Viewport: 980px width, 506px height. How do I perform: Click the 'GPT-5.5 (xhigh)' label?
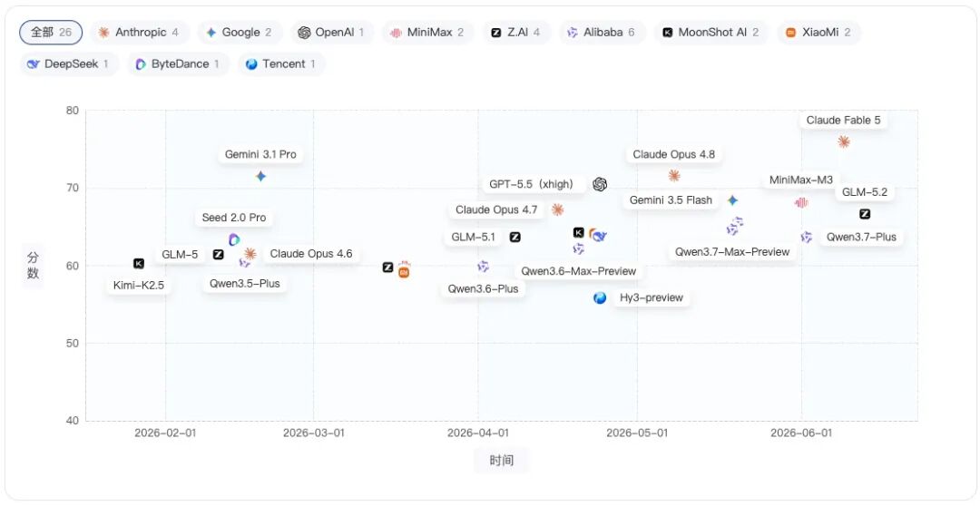pyautogui.click(x=532, y=184)
